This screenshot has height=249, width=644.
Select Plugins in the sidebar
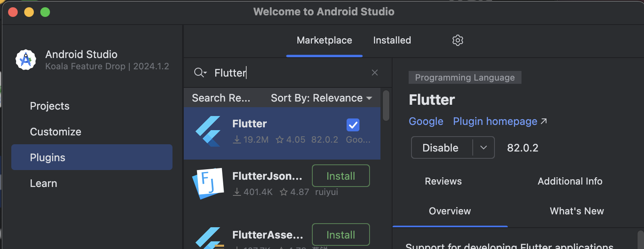[92, 157]
